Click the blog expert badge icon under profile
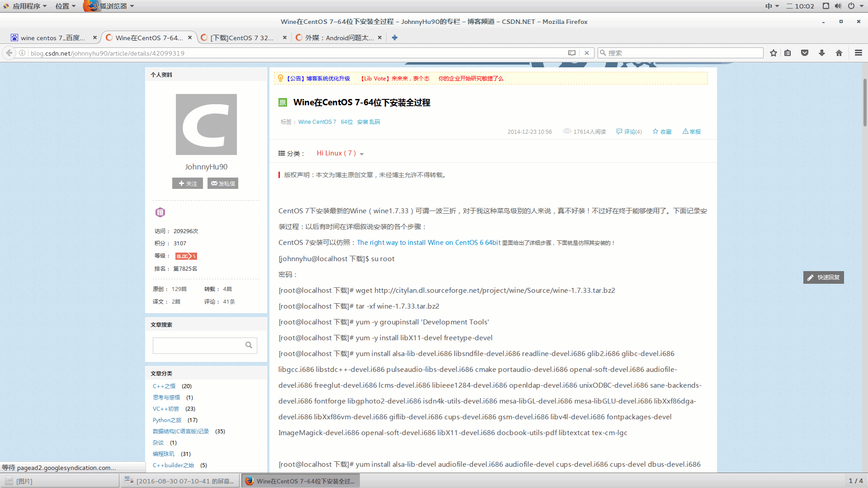Viewport: 868px width, 488px height. 160,212
